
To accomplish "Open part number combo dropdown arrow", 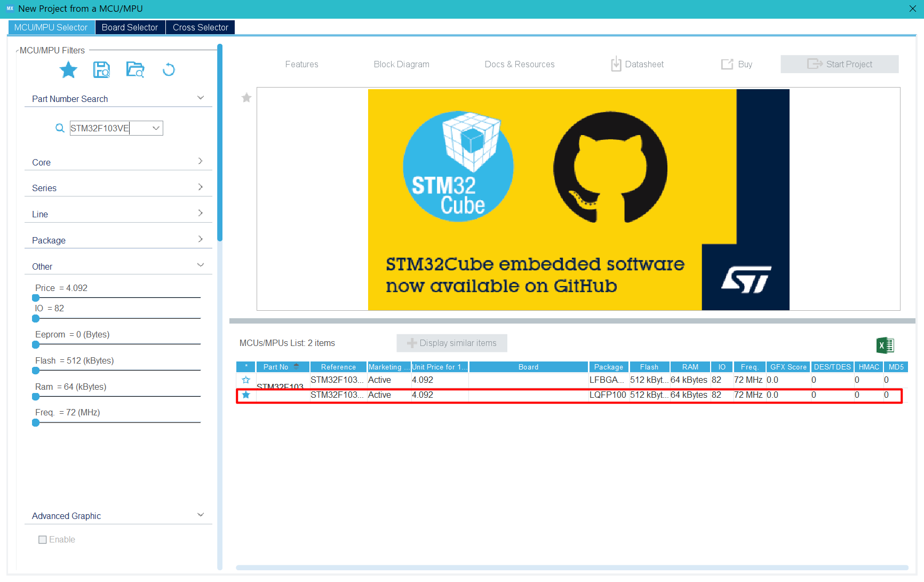I will point(156,128).
